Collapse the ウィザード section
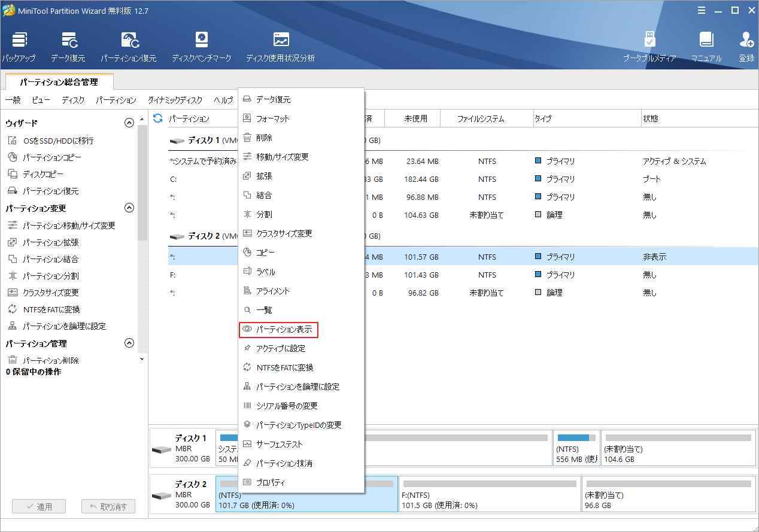 click(129, 123)
